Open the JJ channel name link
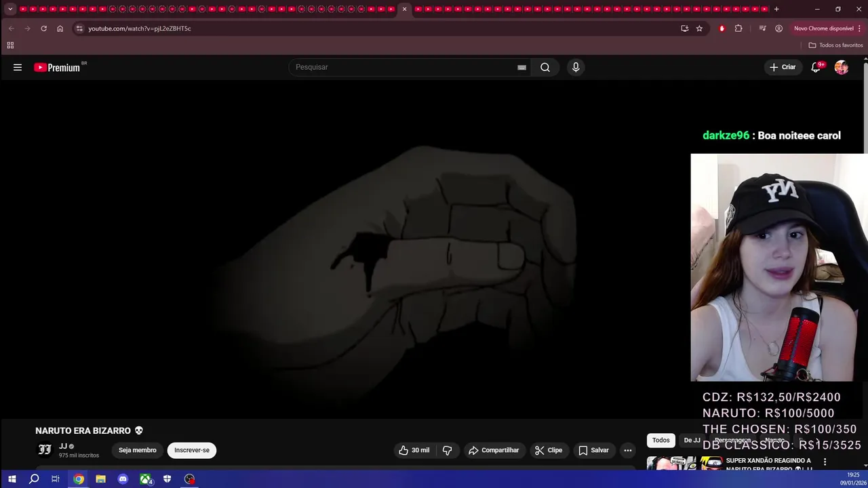Image resolution: width=868 pixels, height=488 pixels. pyautogui.click(x=63, y=446)
